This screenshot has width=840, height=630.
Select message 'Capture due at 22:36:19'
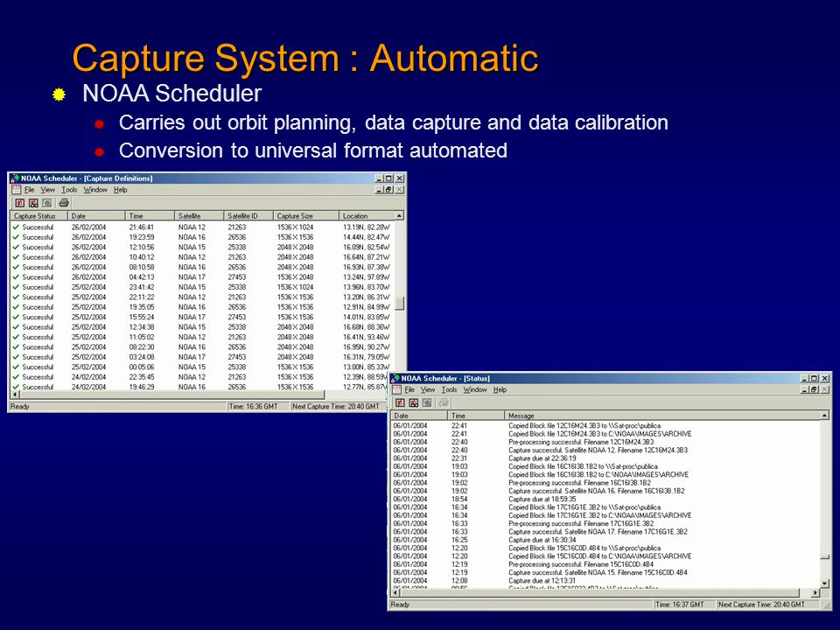[542, 458]
